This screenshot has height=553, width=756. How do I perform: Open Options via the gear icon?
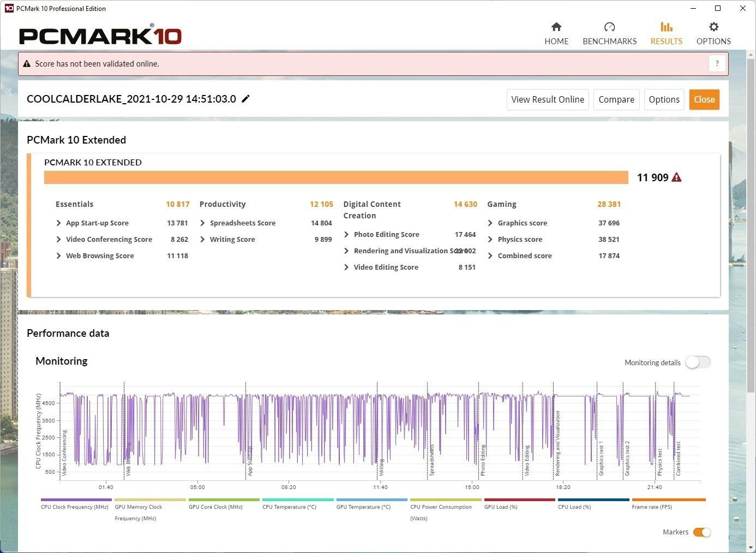(x=713, y=27)
